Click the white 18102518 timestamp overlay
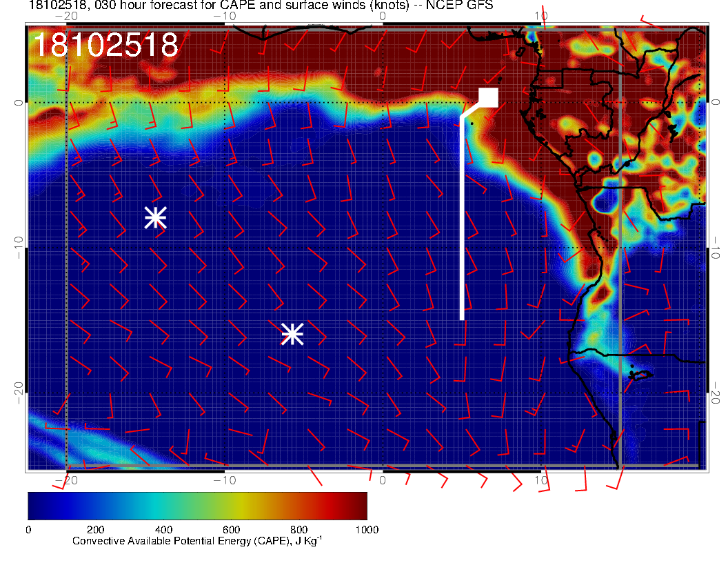This screenshot has height=563, width=728. 105,46
